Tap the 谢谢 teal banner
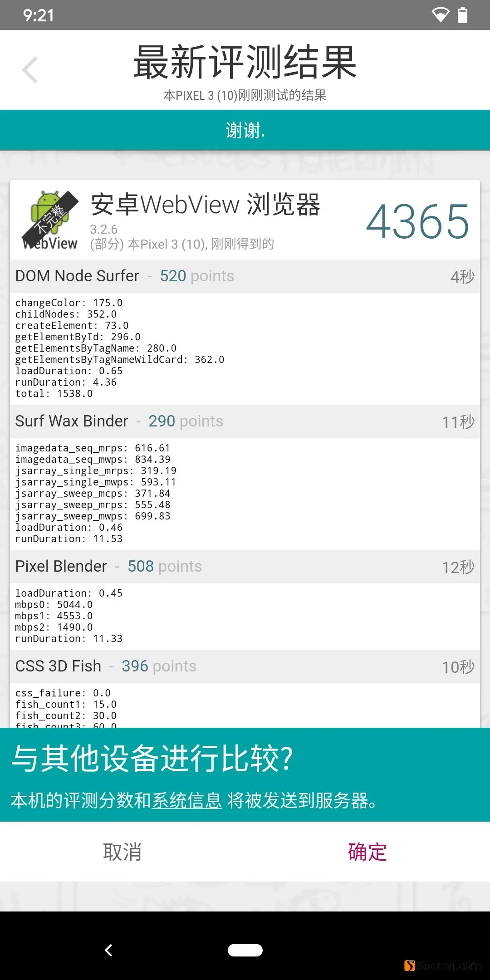The width and height of the screenshot is (490, 980). click(245, 130)
